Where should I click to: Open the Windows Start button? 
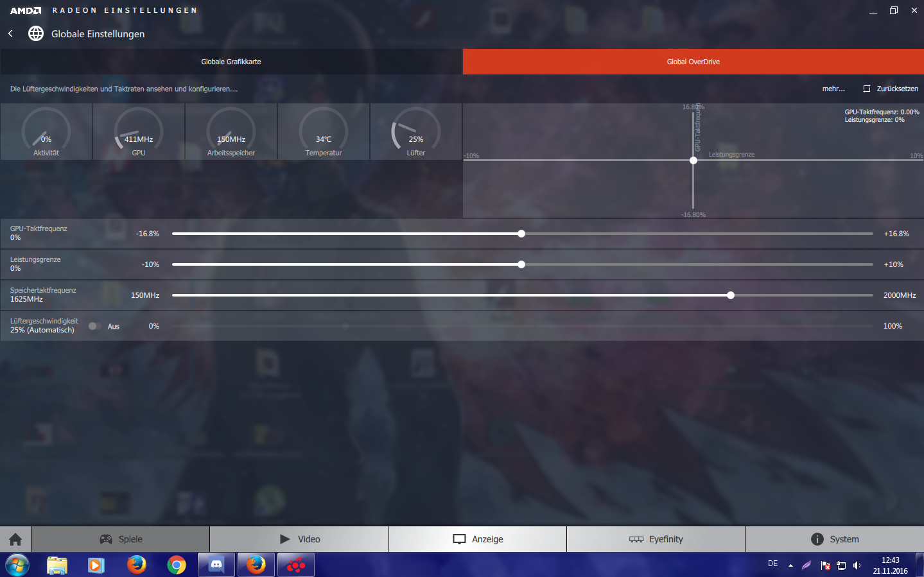click(17, 565)
